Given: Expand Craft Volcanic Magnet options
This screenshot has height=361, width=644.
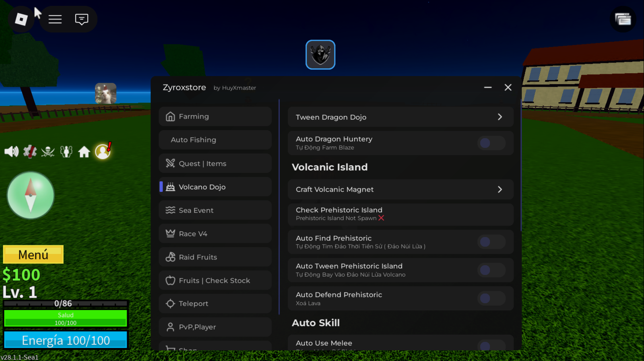Looking at the screenshot, I should point(500,190).
